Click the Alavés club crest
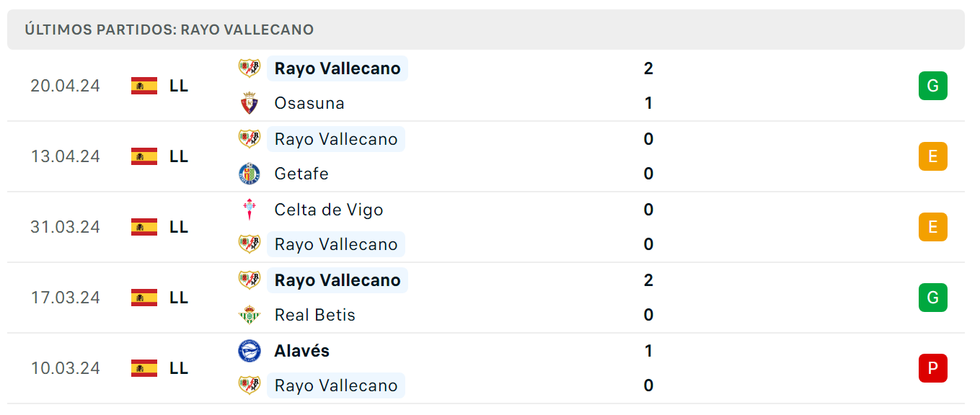Viewport: 980px width, 415px height. (250, 351)
